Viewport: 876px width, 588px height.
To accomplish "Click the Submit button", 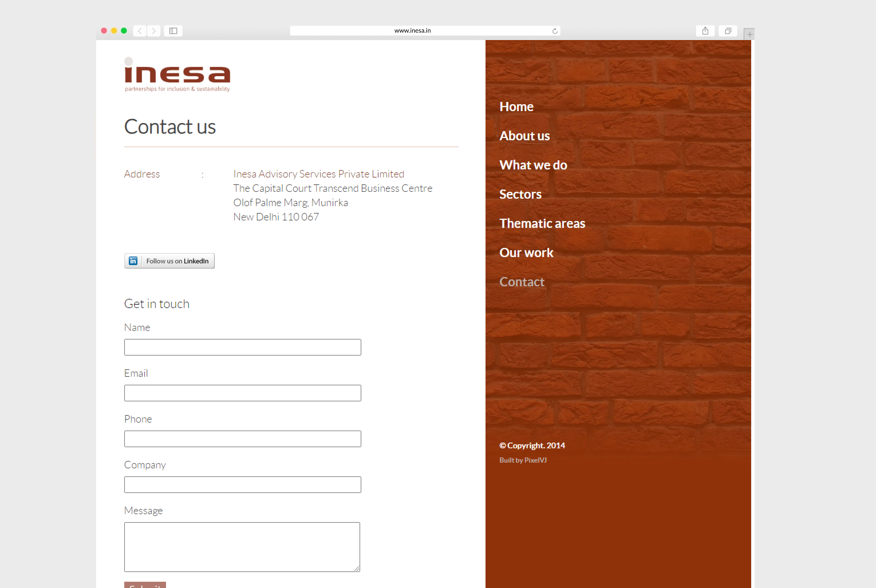I will point(145,585).
